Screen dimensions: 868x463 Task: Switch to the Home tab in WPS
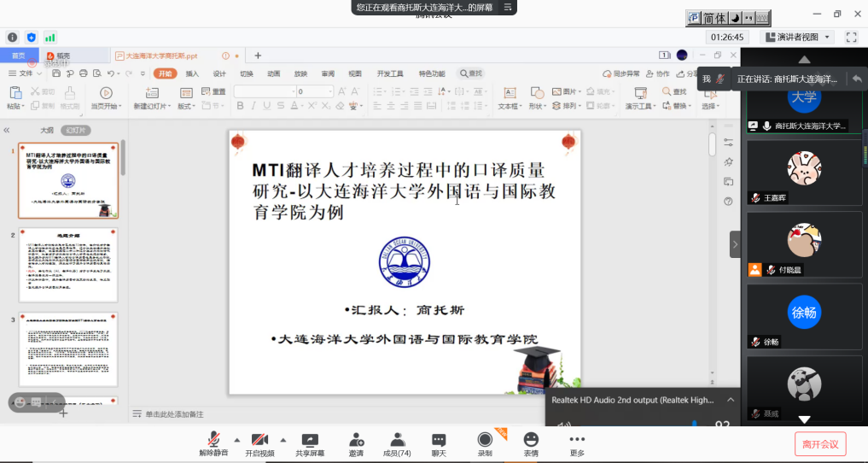pyautogui.click(x=165, y=73)
